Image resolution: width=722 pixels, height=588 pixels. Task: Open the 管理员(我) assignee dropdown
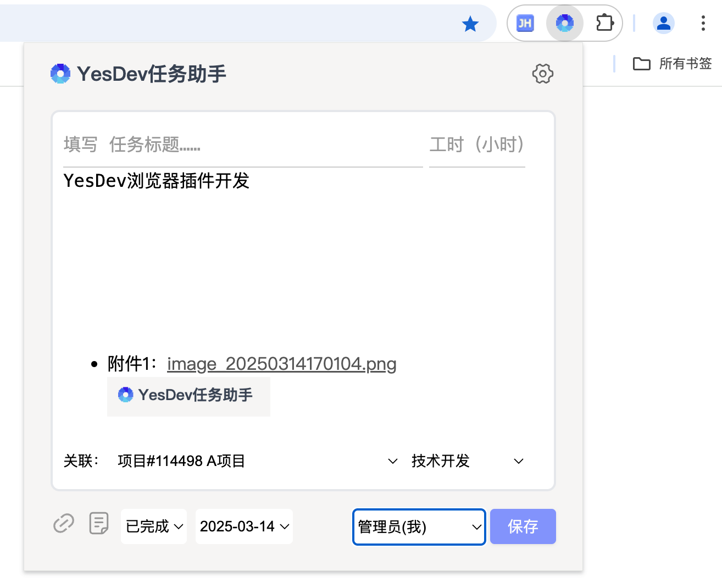pyautogui.click(x=419, y=526)
